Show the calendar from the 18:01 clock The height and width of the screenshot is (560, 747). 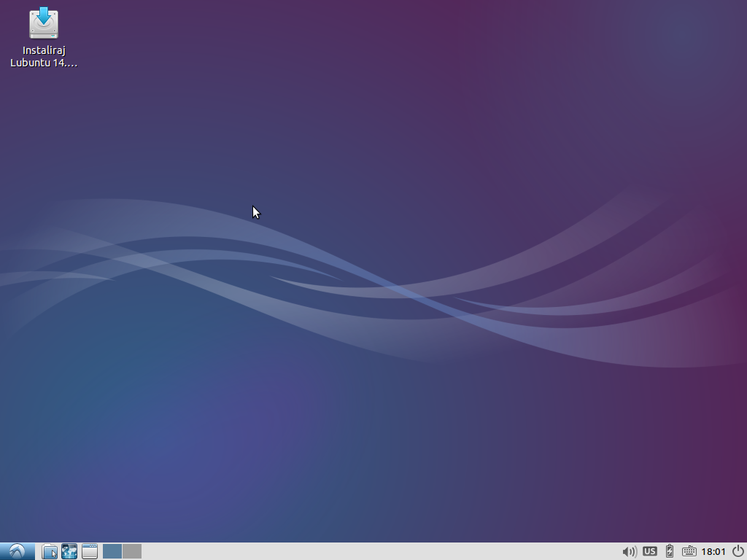[x=713, y=551]
